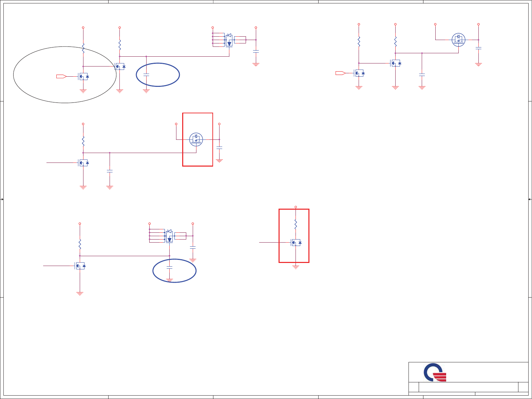The width and height of the screenshot is (532, 399).
Task: Select the transistor inside the right-hand red rectangle
Action: click(296, 243)
